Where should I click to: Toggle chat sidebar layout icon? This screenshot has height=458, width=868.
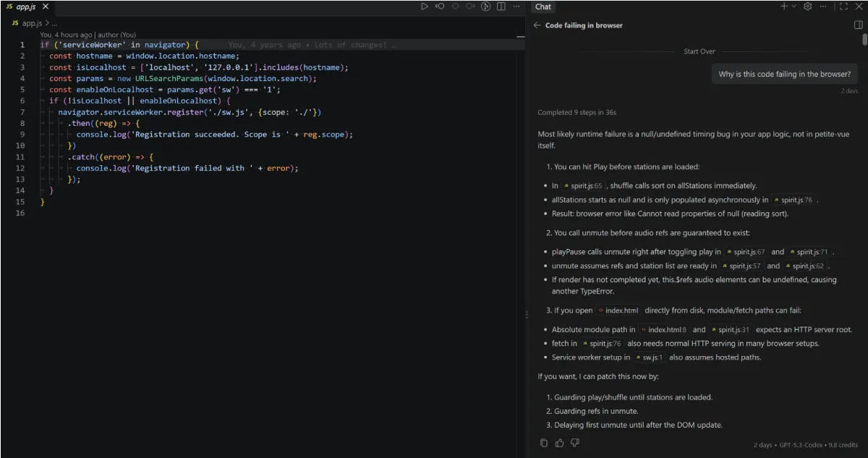859,25
